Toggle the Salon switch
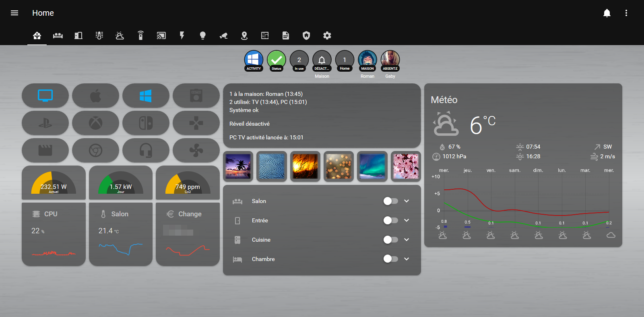The image size is (644, 317). (390, 201)
